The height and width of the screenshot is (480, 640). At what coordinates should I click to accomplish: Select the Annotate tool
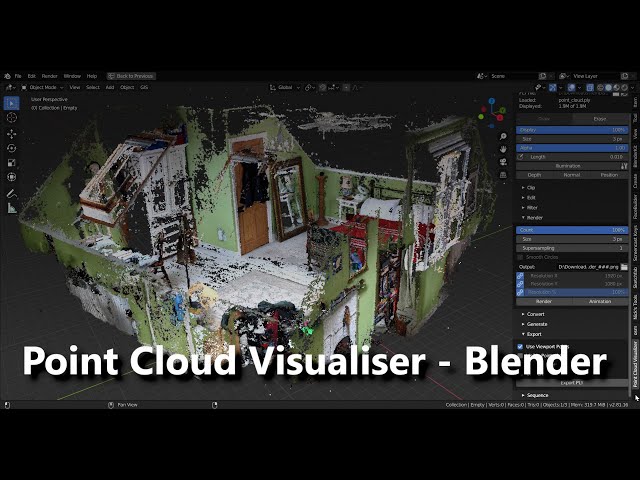(11, 193)
